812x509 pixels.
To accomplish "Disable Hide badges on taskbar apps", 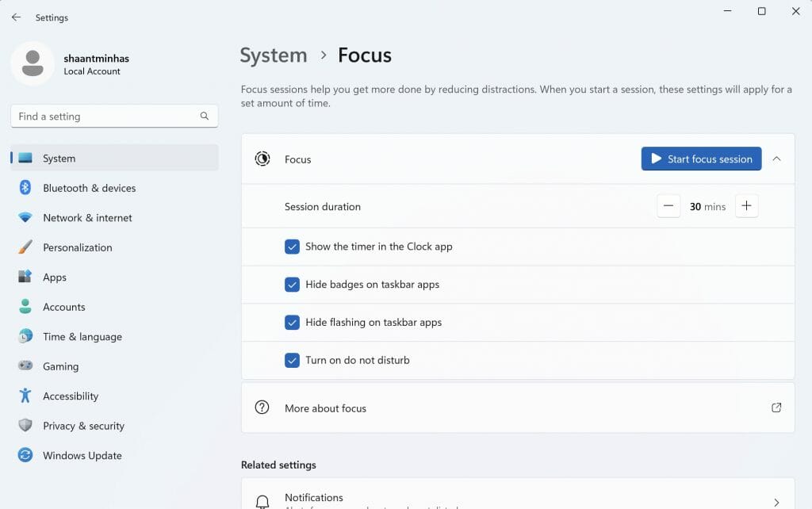I will pos(293,285).
